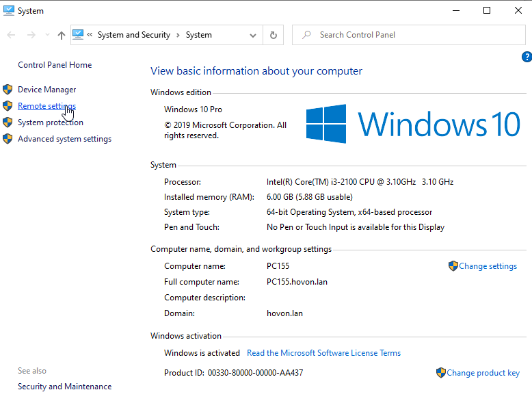Open the recent locations dropdown arrow

coord(47,35)
